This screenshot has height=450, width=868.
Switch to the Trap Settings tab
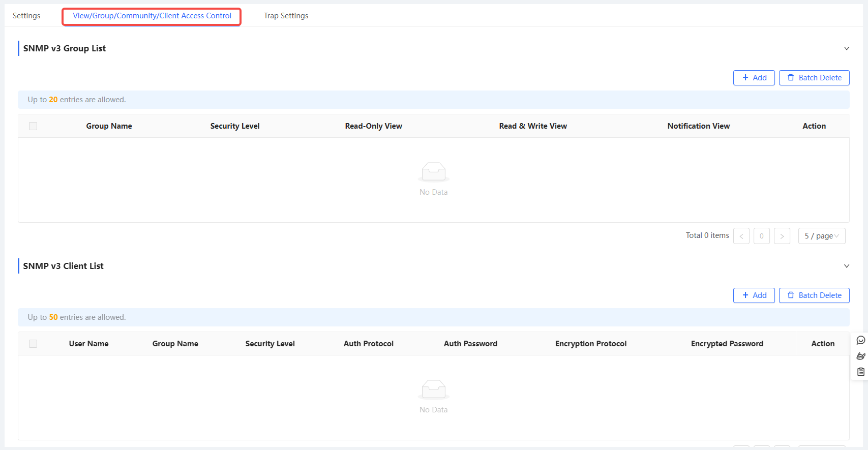click(x=286, y=16)
